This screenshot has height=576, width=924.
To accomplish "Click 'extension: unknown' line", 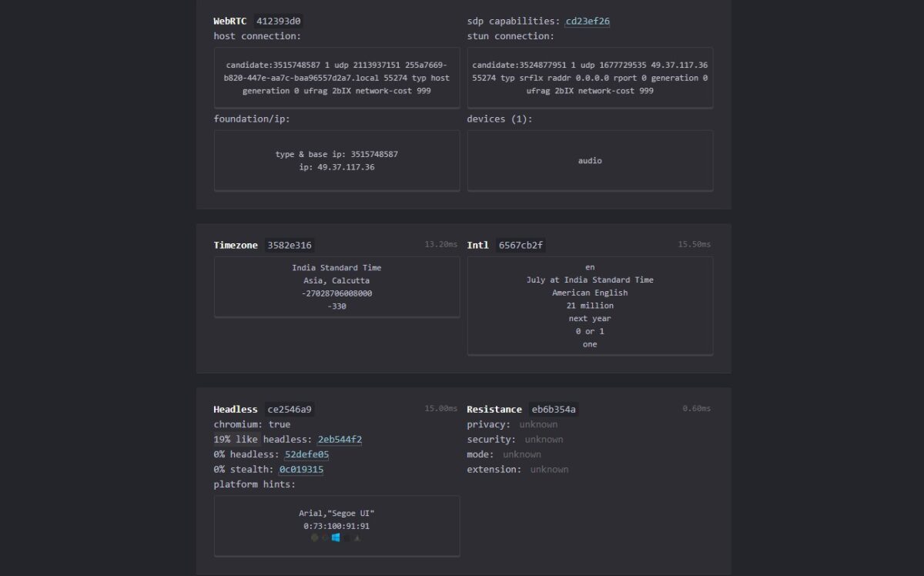I will point(517,469).
